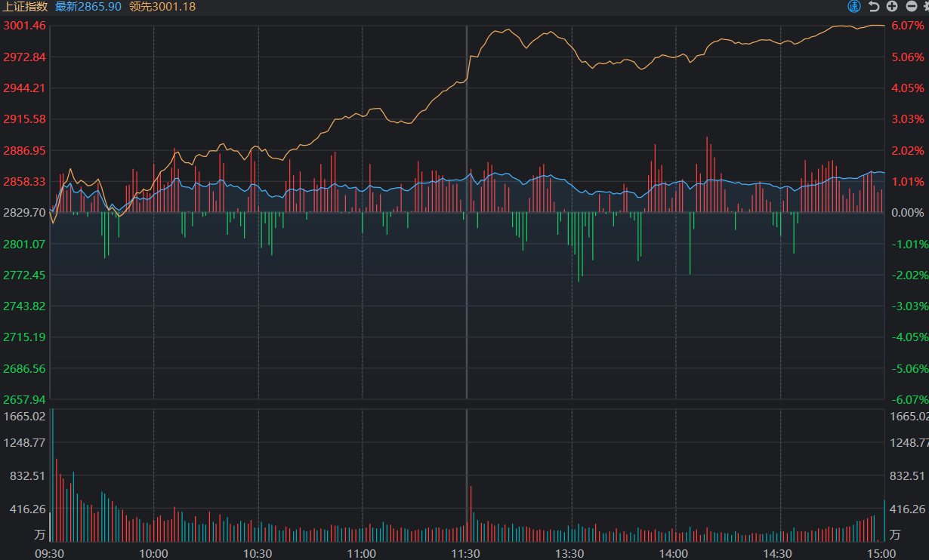
Task: Select the 领先3001.18 leading value label
Action: [x=162, y=7]
